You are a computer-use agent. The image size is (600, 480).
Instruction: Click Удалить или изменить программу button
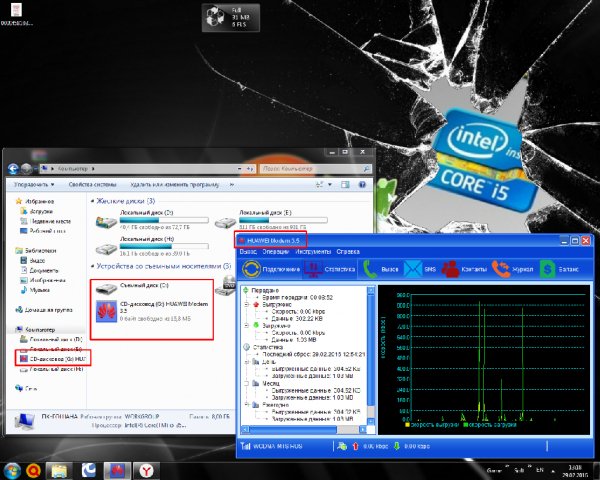174,184
